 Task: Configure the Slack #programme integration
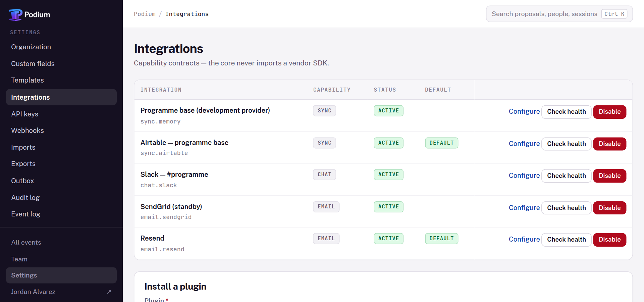tap(524, 176)
